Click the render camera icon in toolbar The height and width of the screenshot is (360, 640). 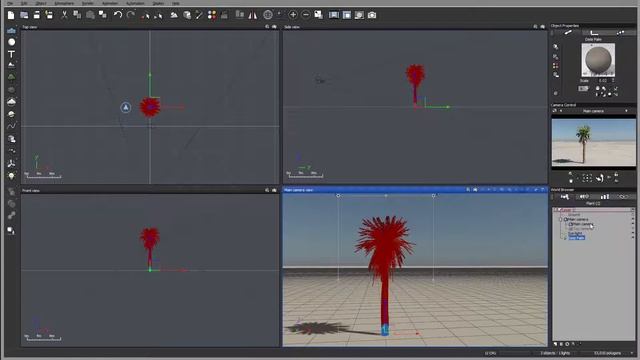(372, 15)
